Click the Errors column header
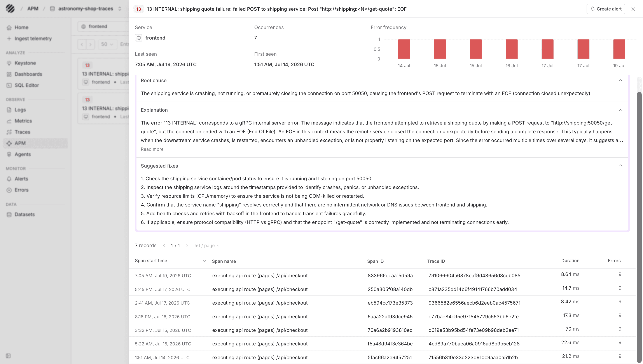 tap(614, 260)
